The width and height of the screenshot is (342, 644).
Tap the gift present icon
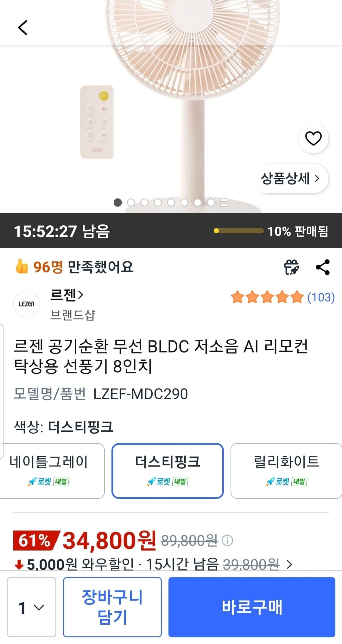292,267
